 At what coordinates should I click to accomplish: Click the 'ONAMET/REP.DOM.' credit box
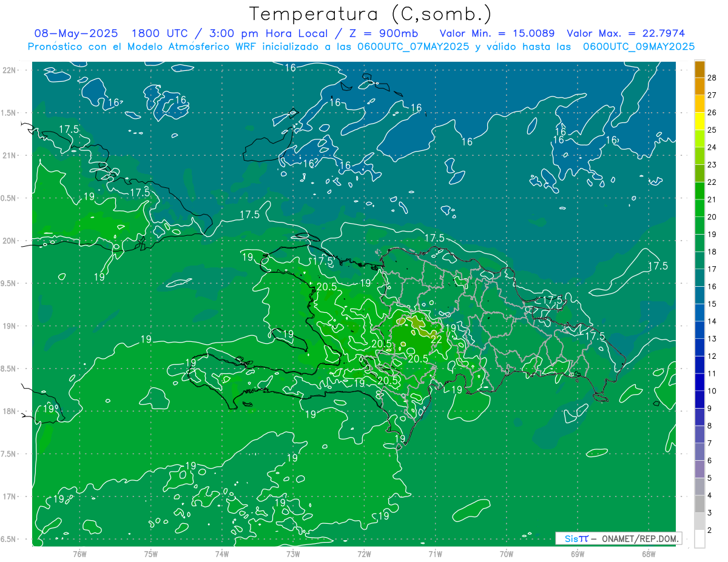click(618, 538)
